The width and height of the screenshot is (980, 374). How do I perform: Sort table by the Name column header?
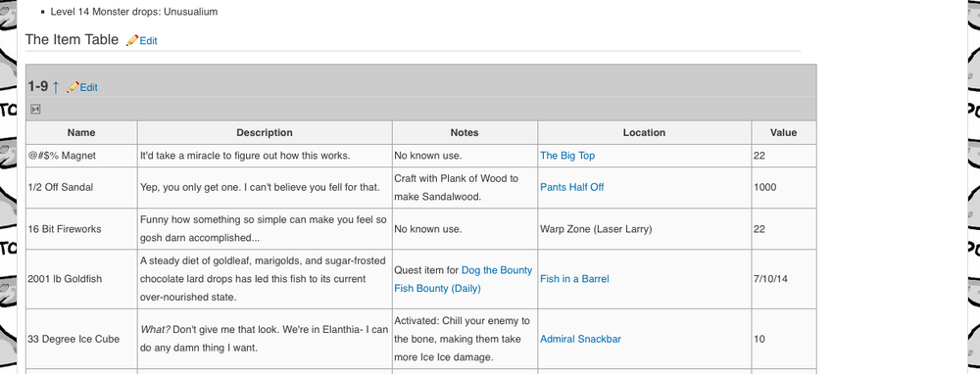point(81,132)
